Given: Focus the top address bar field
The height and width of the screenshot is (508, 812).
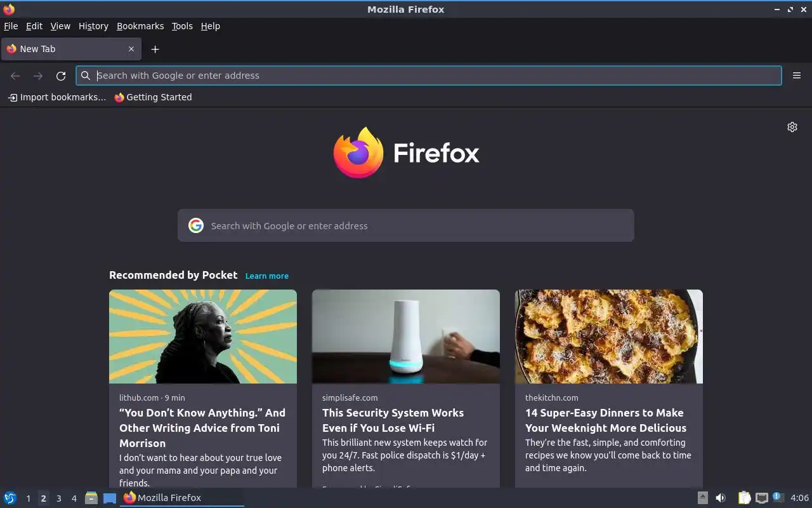Looking at the screenshot, I should coord(429,76).
